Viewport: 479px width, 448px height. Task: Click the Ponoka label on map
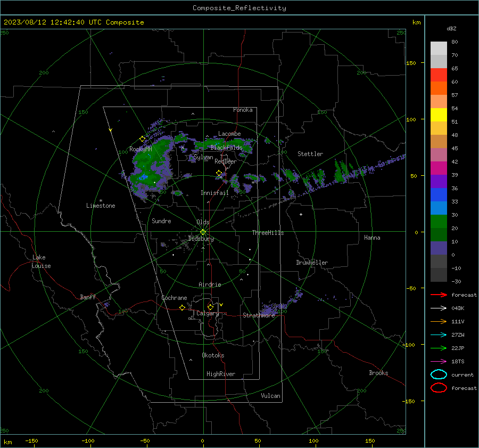[243, 110]
